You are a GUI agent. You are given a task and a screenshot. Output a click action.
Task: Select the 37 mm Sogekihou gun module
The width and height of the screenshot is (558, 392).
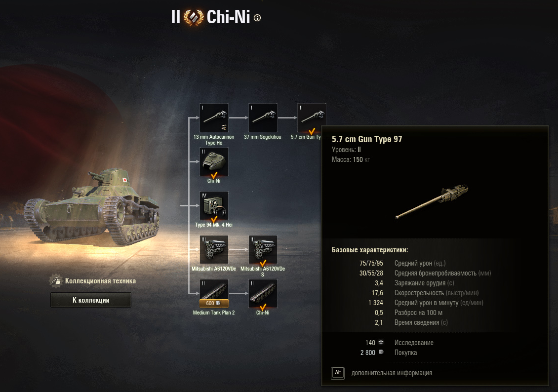[263, 118]
